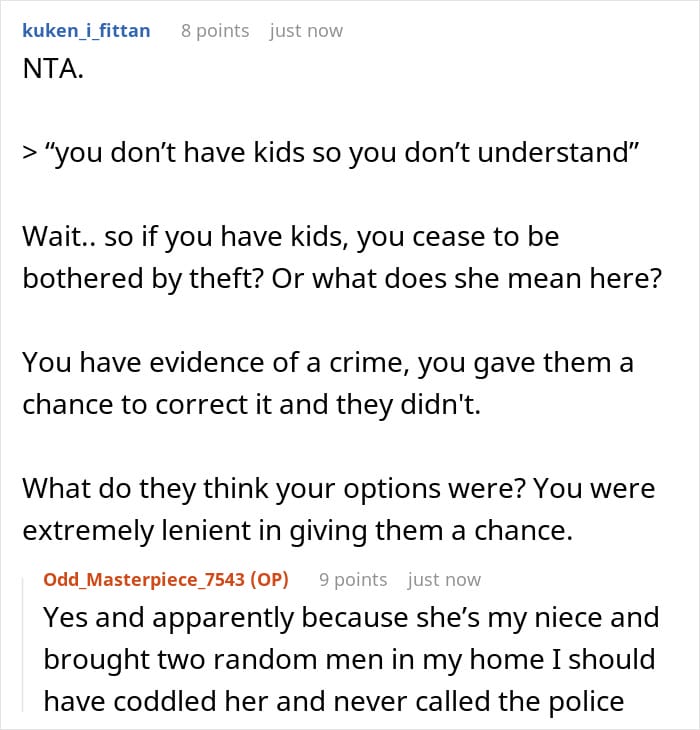
Task: Open the timestamp beside 8 points
Action: pos(306,31)
